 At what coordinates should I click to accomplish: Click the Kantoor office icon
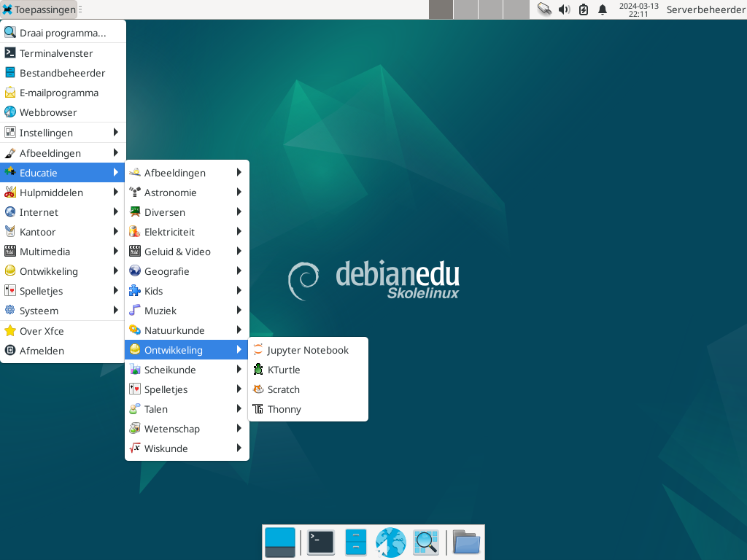(x=10, y=231)
